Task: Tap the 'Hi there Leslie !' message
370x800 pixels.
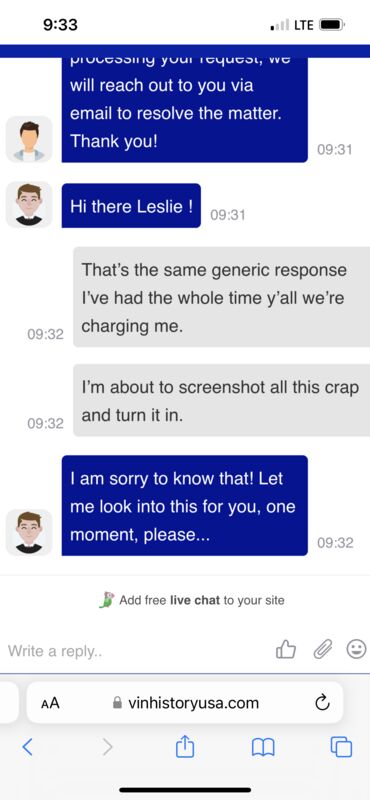Action: 131,206
